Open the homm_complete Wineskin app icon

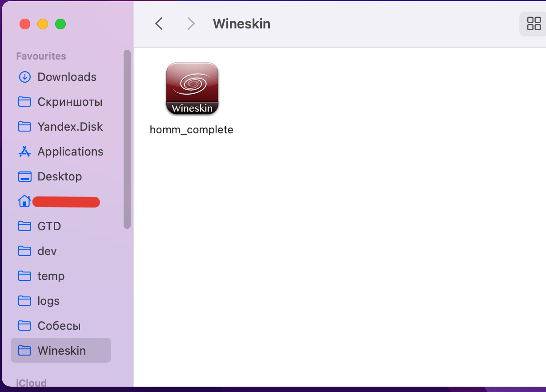click(x=192, y=88)
